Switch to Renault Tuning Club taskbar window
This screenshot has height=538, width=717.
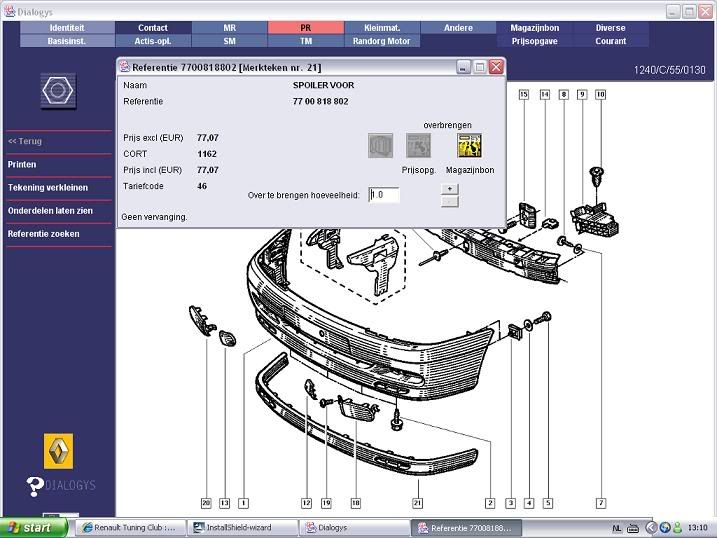130,528
